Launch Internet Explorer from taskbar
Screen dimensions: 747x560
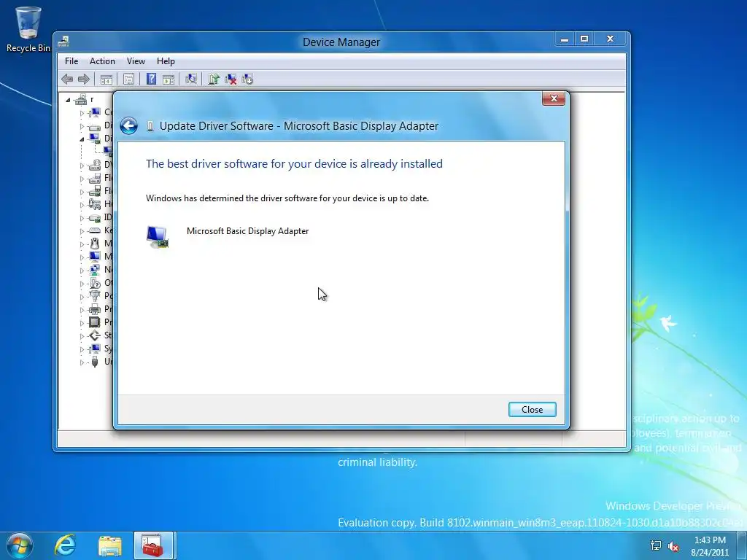pos(65,545)
